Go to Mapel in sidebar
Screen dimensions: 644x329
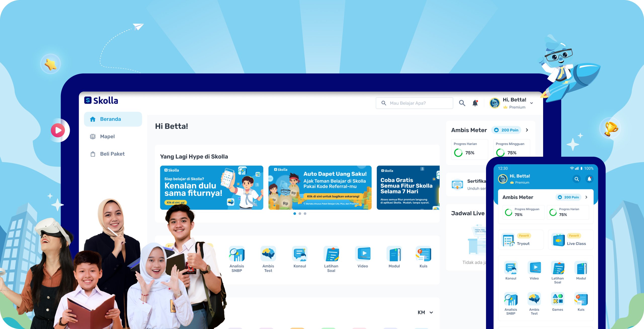pos(107,137)
